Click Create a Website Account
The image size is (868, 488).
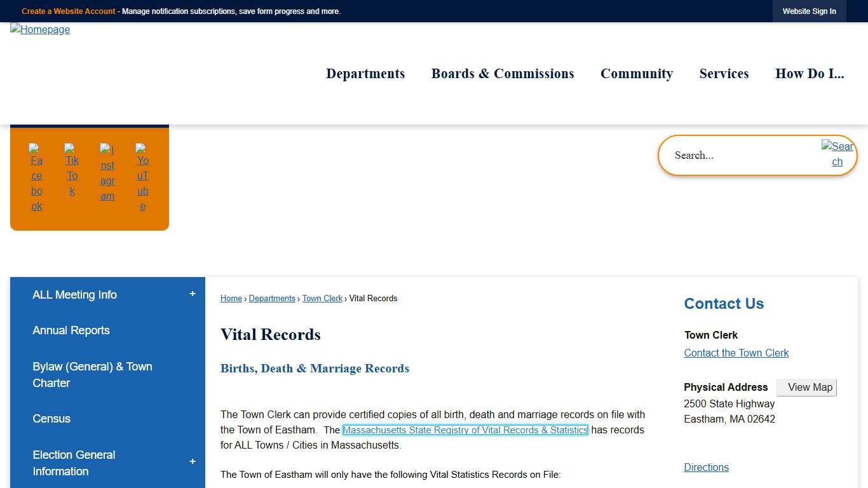pyautogui.click(x=68, y=11)
